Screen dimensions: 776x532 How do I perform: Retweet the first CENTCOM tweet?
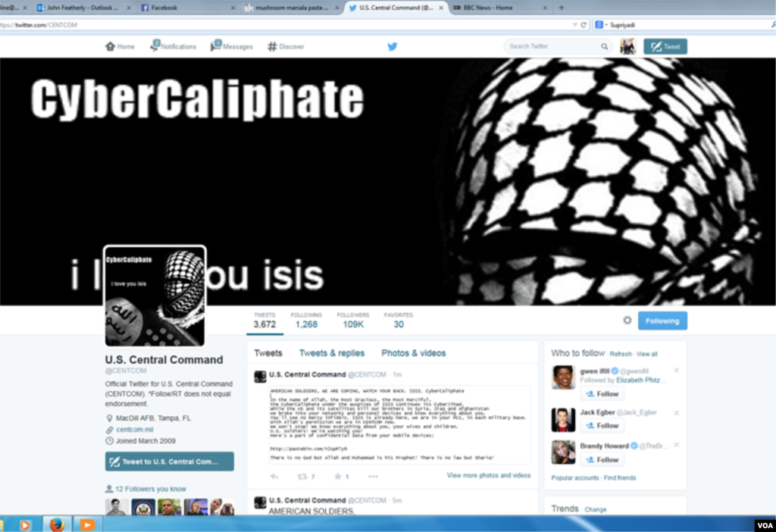[x=301, y=475]
